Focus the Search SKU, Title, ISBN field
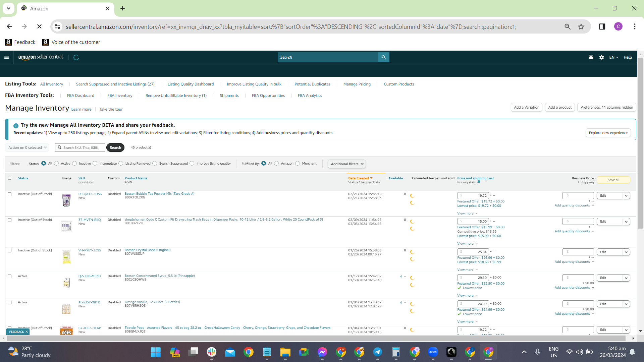644x362 pixels. tap(80, 147)
